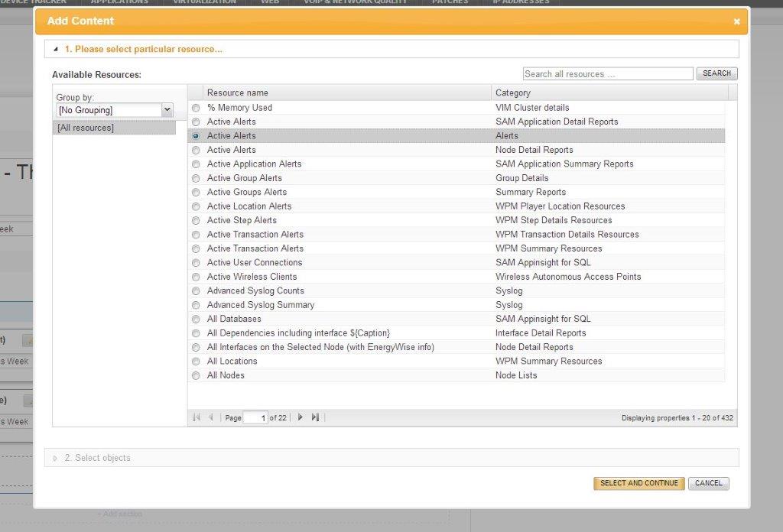Click the 'Advanced Syslog Counts' resource name

[255, 291]
